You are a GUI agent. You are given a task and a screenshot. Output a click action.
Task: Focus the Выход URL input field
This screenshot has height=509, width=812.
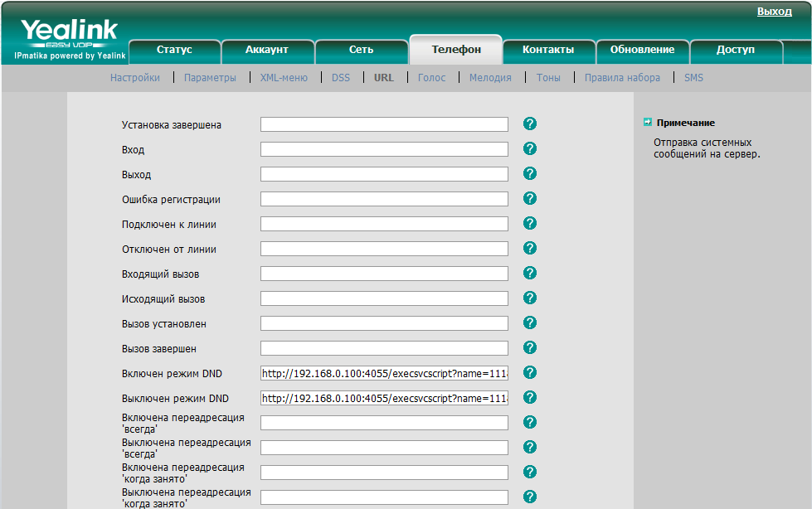point(384,174)
